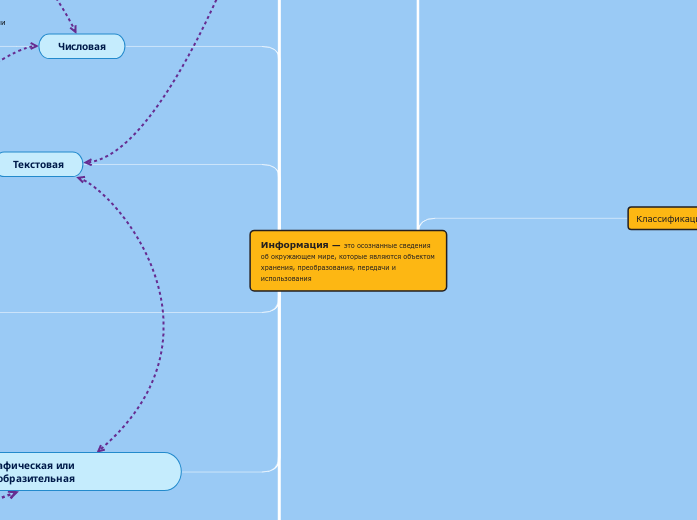Select the Числовая node
The width and height of the screenshot is (697, 520).
coord(82,46)
